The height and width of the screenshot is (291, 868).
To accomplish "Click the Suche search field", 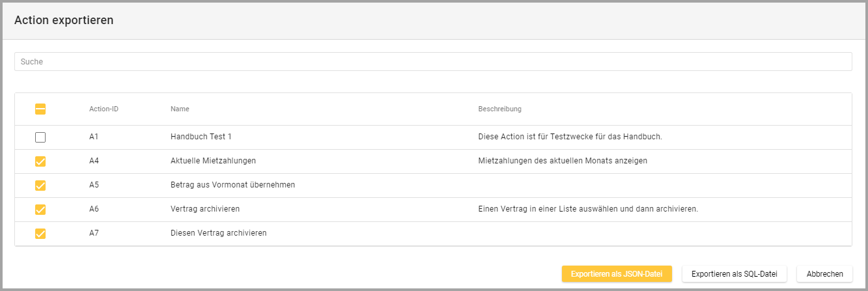I will pyautogui.click(x=433, y=62).
